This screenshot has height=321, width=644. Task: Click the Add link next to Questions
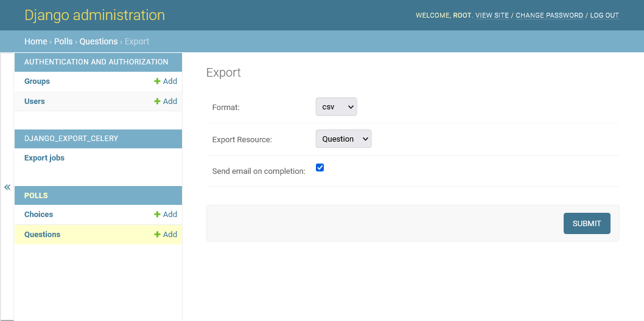[166, 235]
